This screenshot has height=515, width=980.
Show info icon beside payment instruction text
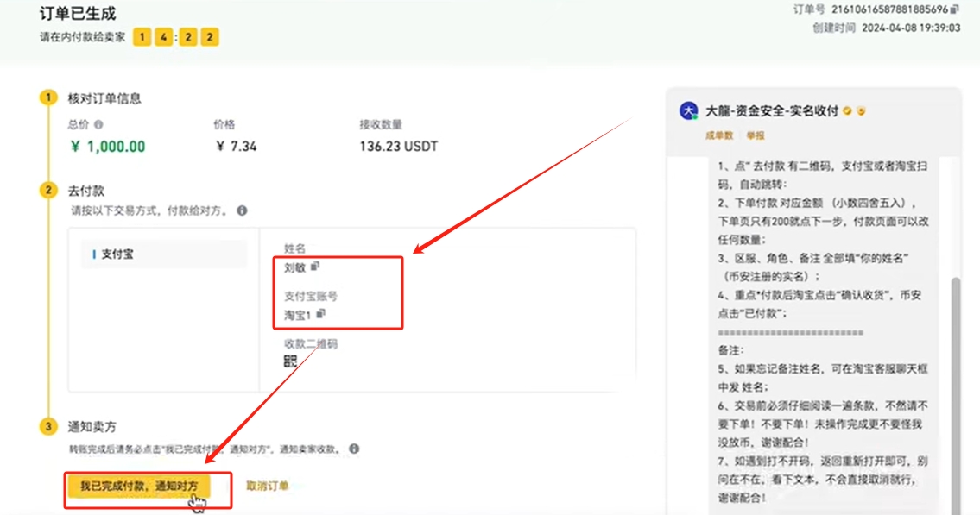242,210
